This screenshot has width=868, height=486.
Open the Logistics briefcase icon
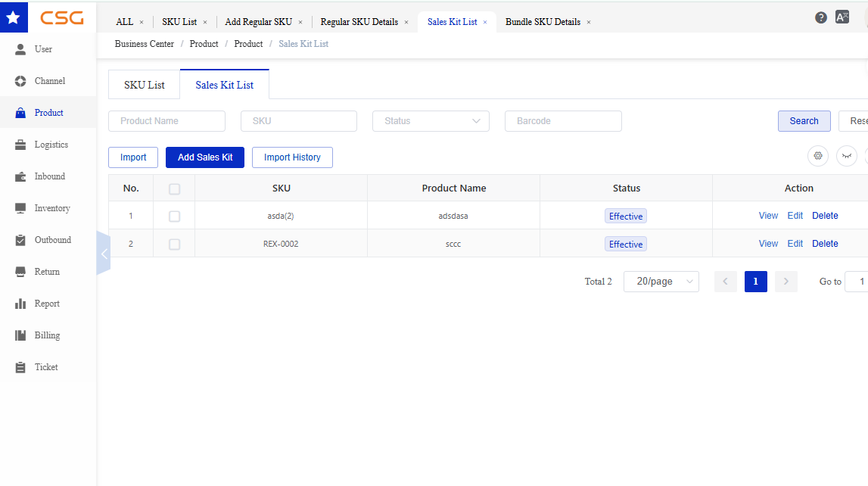pos(20,145)
